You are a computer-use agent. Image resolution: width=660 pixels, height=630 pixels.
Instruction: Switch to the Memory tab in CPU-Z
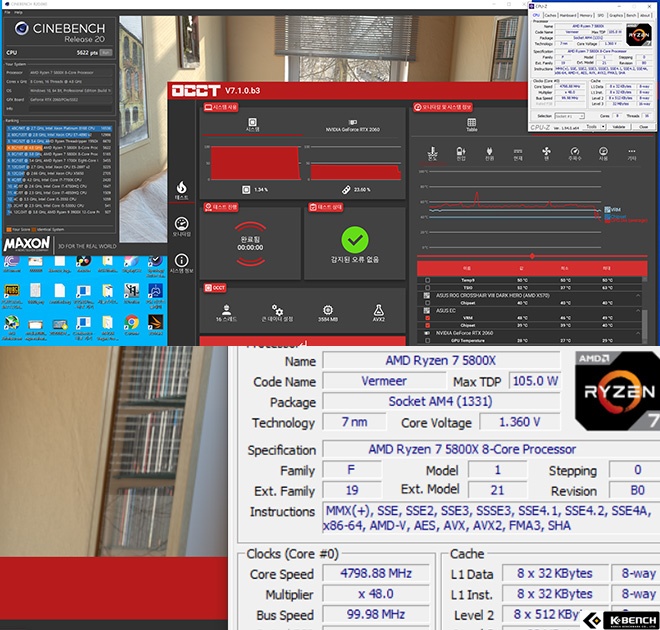tap(586, 15)
